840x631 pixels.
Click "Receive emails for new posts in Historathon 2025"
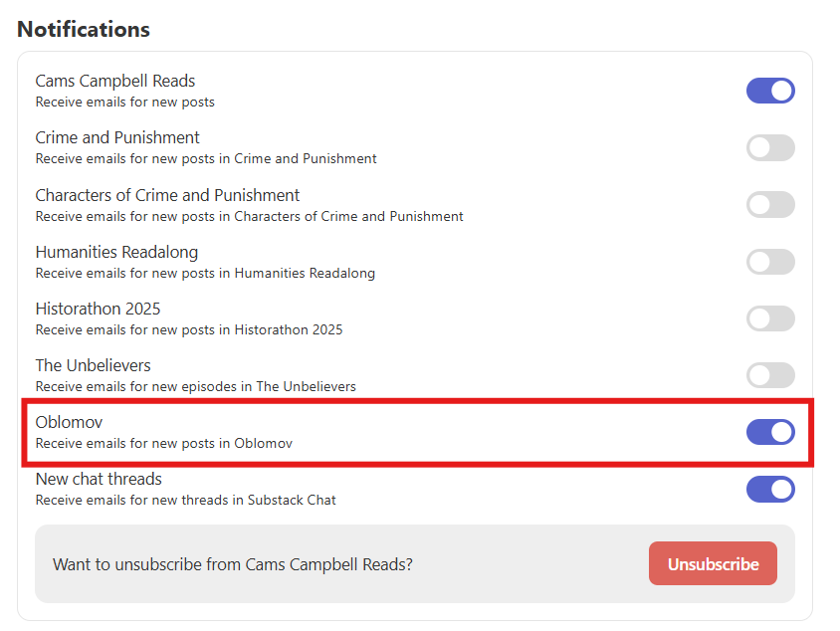(x=189, y=330)
